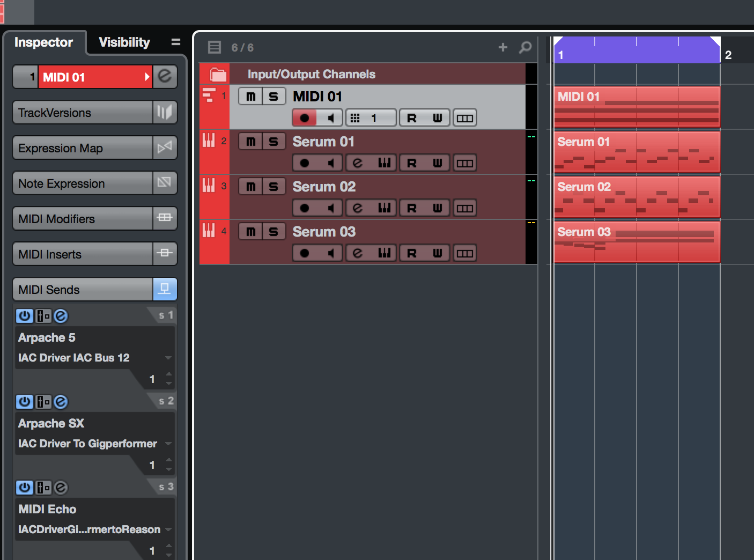The width and height of the screenshot is (754, 560).
Task: Click the channel stepper under To Gigperformer
Action: click(x=169, y=465)
